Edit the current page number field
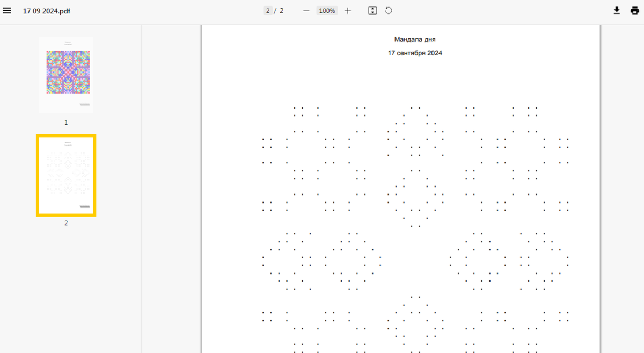 pyautogui.click(x=267, y=11)
